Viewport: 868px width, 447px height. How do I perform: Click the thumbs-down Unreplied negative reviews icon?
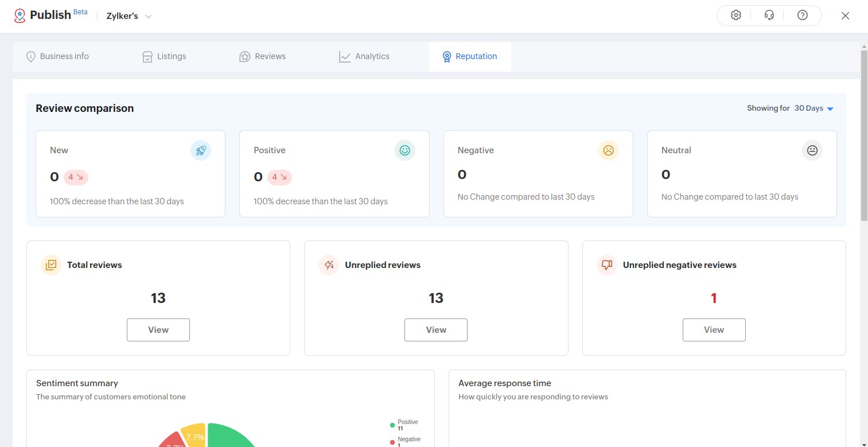point(607,265)
